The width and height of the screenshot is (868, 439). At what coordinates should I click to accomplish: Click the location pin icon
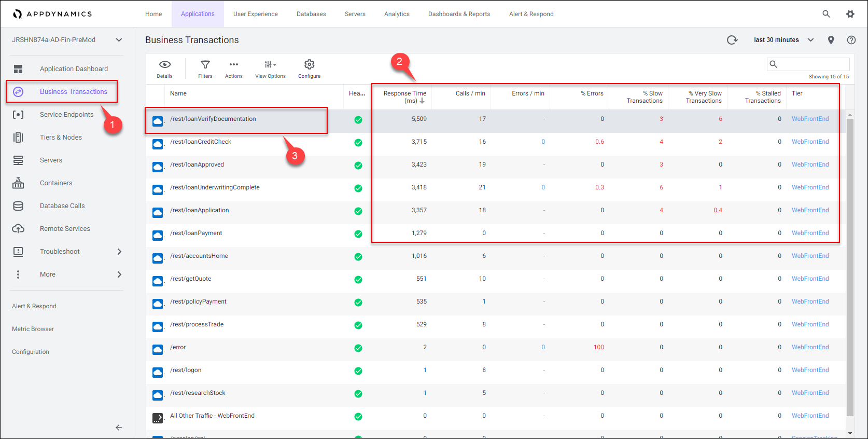(831, 40)
